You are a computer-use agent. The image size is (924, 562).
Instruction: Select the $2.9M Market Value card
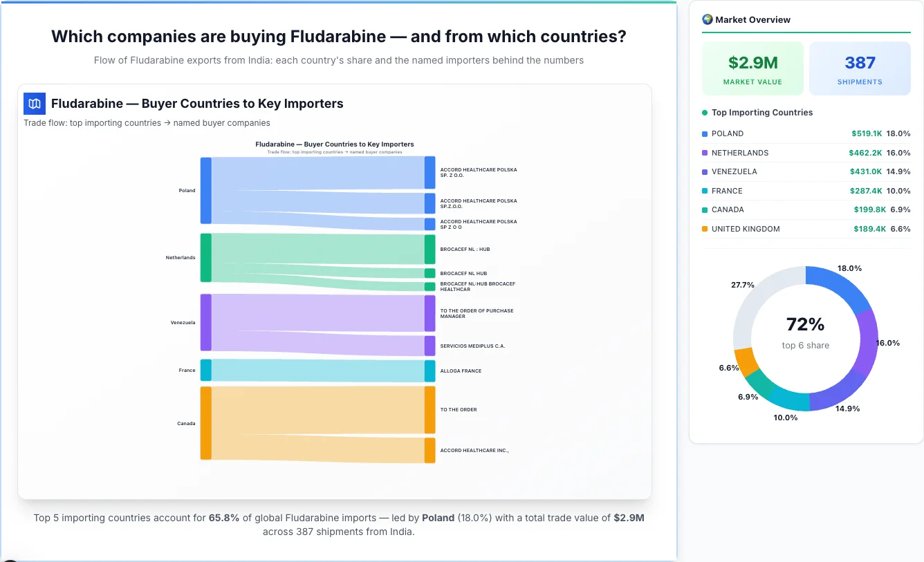pyautogui.click(x=752, y=68)
